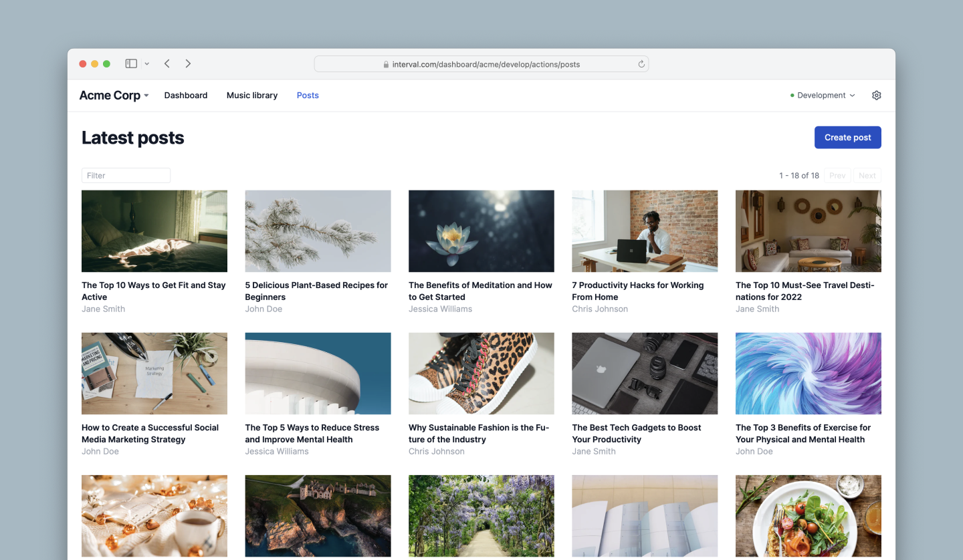Click the Safari back navigation arrow
963x560 pixels.
click(x=167, y=63)
